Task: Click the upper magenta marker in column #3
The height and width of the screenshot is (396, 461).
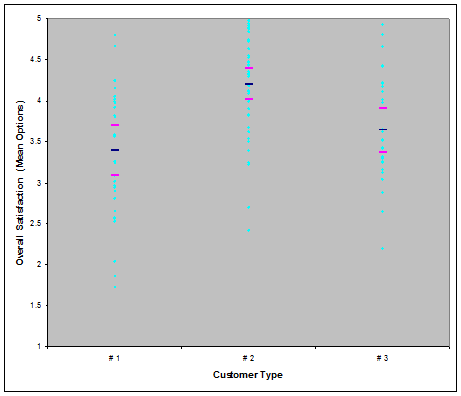Action: tap(383, 108)
